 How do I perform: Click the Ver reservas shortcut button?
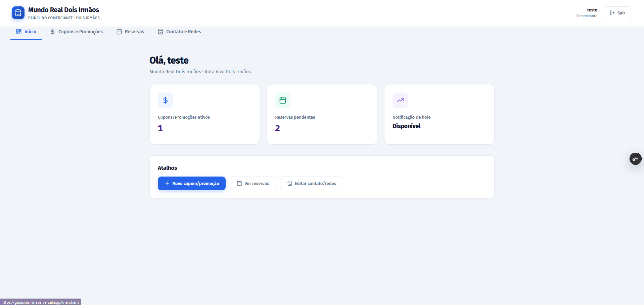[x=253, y=183]
